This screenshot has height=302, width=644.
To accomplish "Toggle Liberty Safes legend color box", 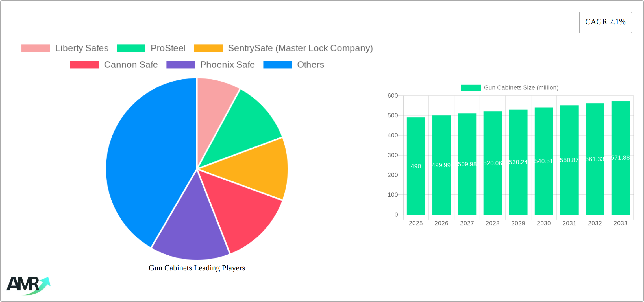I will tap(36, 48).
